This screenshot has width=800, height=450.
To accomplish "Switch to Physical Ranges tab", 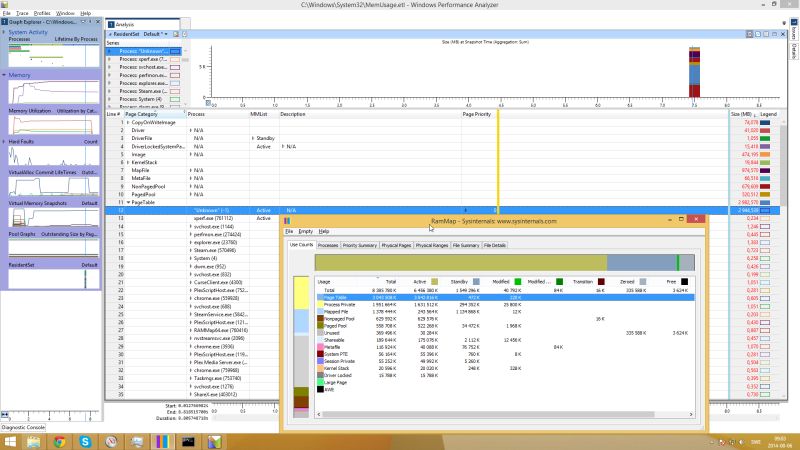I will 432,245.
